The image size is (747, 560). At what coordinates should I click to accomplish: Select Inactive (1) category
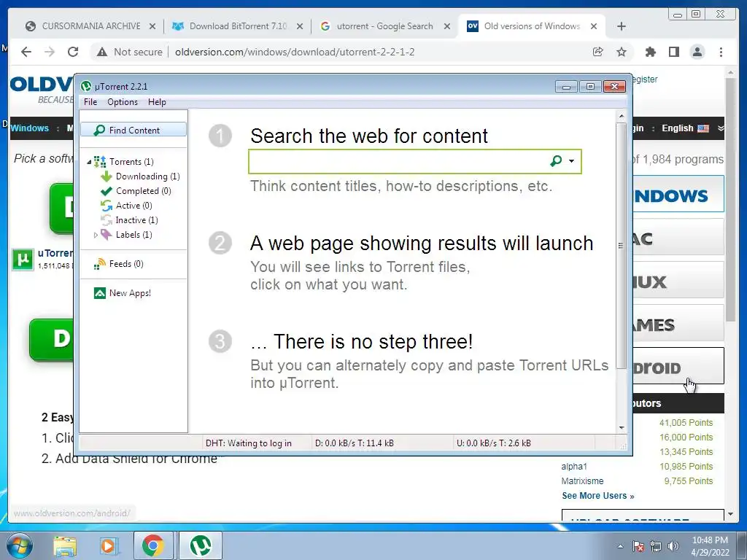(x=136, y=220)
